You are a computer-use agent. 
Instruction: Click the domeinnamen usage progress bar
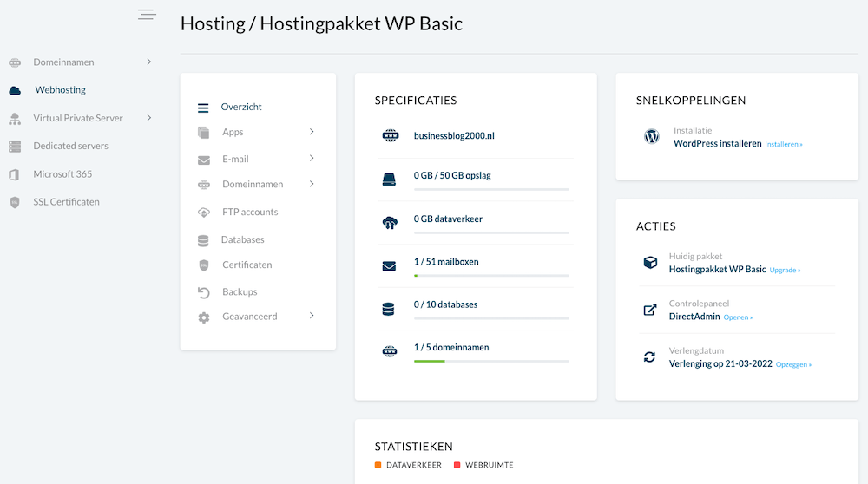(491, 361)
